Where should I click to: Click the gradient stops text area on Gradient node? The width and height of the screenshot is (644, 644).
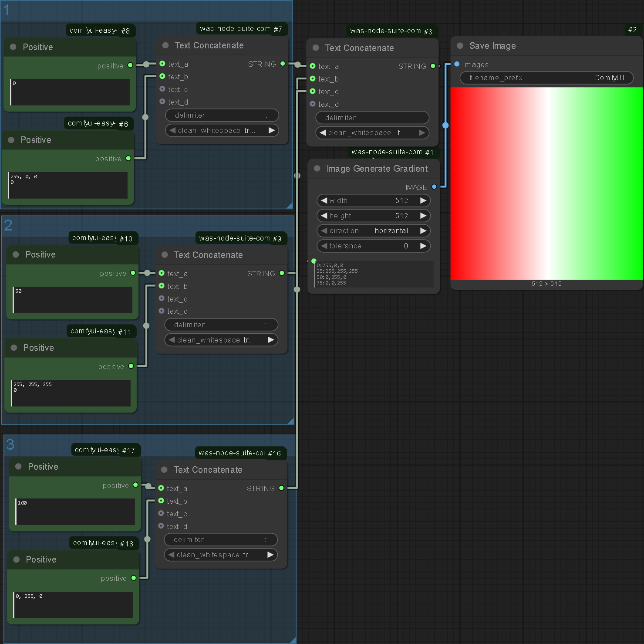click(x=374, y=274)
